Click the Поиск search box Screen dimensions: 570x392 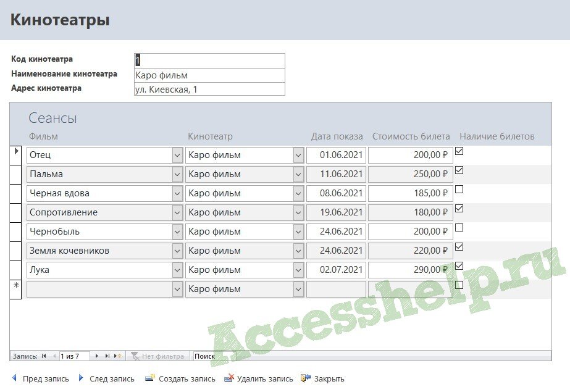tap(214, 356)
